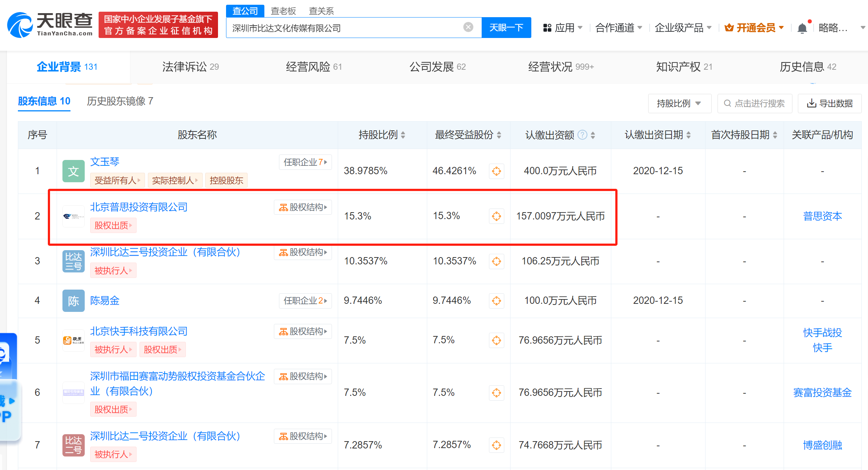Open the 赛富投资基金 link
Screen dimensions: 868x470
coord(822,393)
